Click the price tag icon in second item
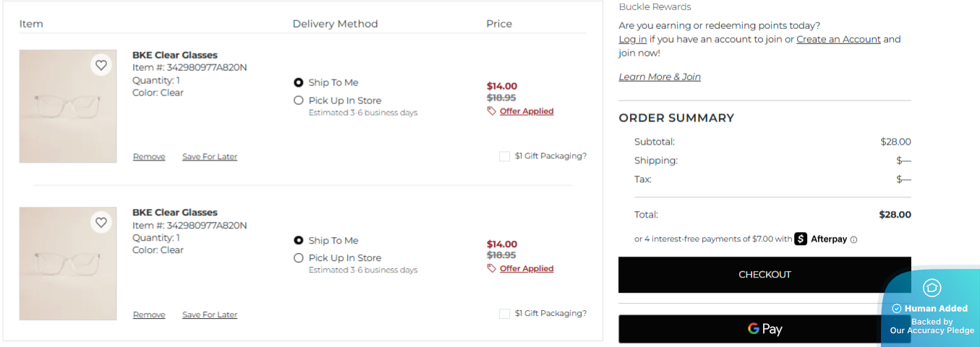The height and width of the screenshot is (347, 980). coord(492,268)
